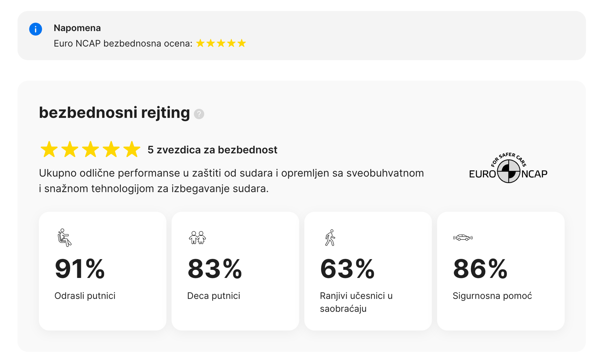Screen dimensions: 602x364
Task: Click the 5 zvezdica za bezbednost text
Action: pos(212,150)
